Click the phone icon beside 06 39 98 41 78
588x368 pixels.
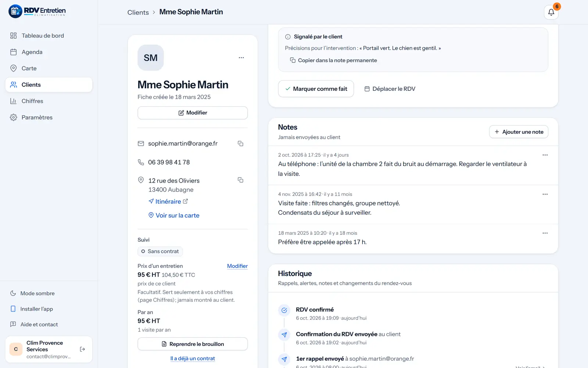point(141,162)
